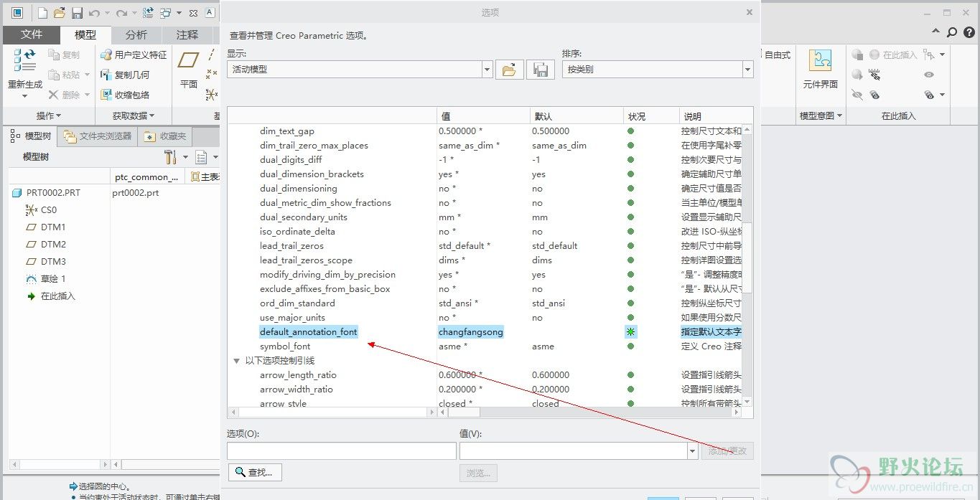980x500 pixels.
Task: Click 收缩包络 shrinkwrap tool
Action: click(125, 95)
